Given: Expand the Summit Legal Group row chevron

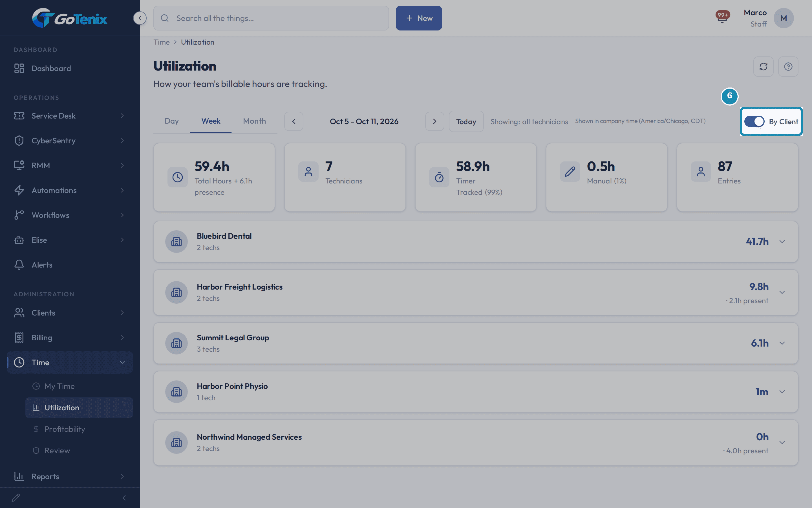Looking at the screenshot, I should click(782, 343).
